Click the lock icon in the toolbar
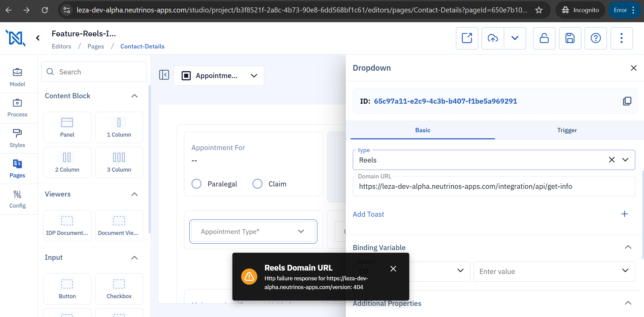Viewport: 644px width, 317px height. [544, 38]
